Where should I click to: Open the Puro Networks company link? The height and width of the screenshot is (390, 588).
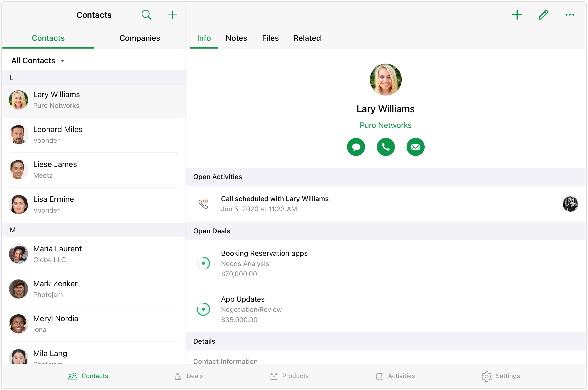pos(385,125)
